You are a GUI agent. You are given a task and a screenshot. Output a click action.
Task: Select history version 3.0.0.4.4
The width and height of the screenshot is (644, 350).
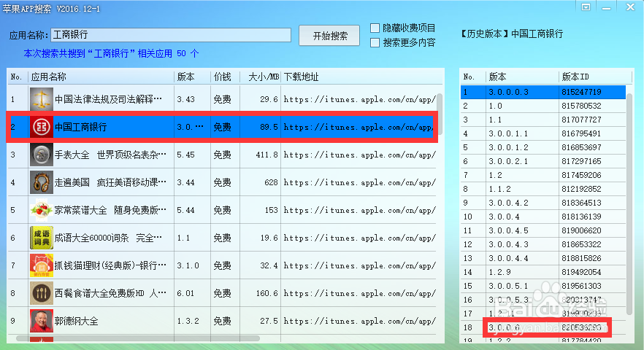(x=543, y=258)
